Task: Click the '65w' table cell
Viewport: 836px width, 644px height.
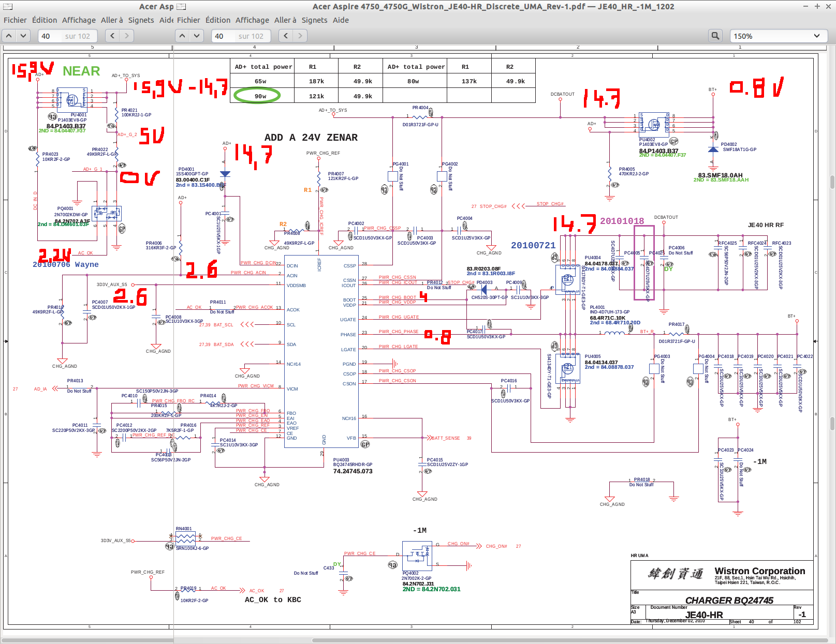Action: pos(260,81)
